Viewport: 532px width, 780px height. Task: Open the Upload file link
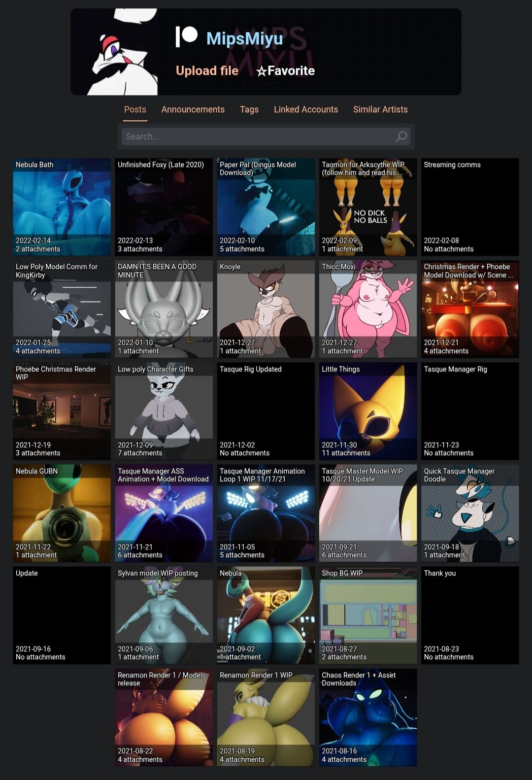[x=207, y=71]
